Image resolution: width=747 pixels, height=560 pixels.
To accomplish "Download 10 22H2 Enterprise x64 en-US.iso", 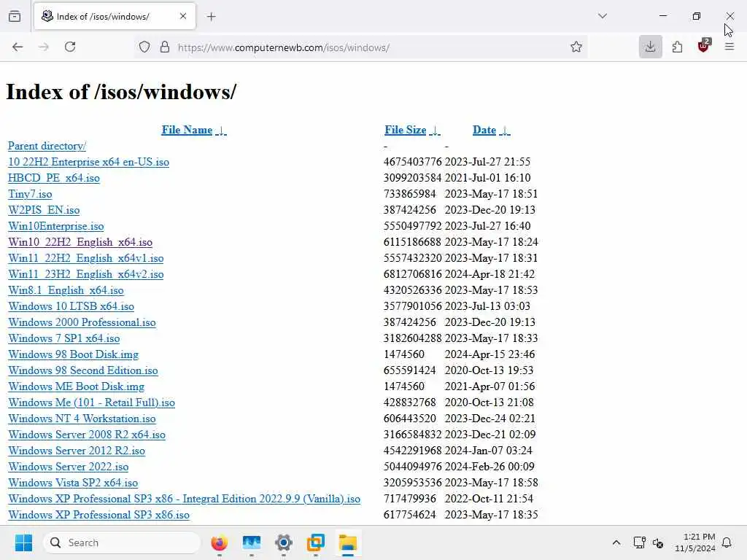I will 88,162.
